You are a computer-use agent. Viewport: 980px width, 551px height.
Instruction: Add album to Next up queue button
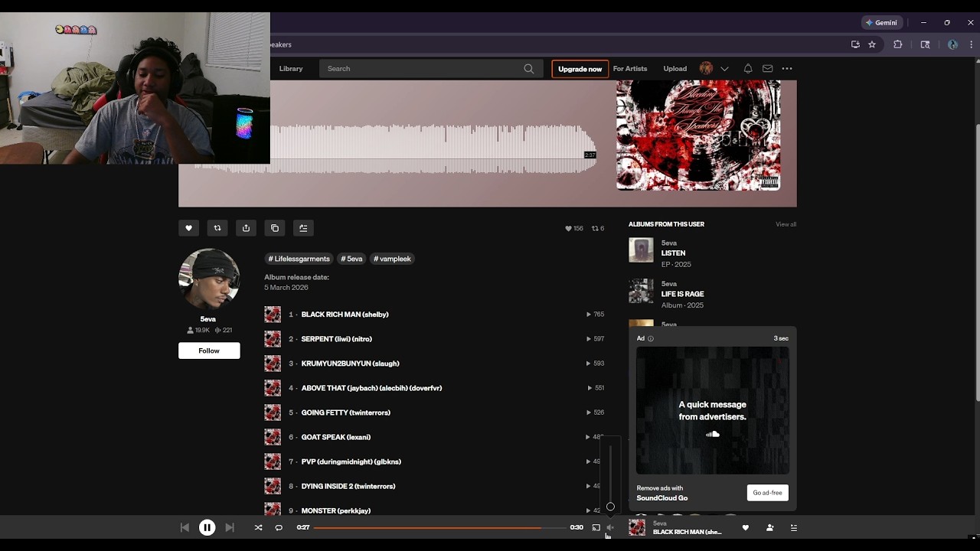(x=303, y=228)
